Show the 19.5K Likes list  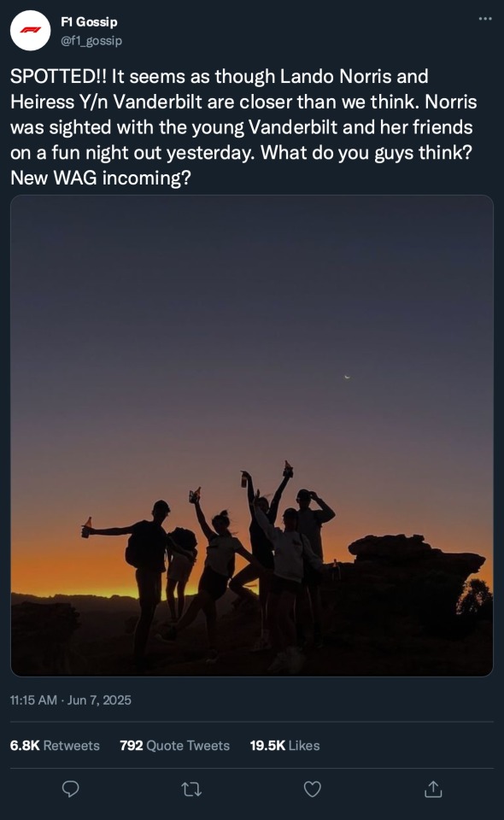point(285,745)
